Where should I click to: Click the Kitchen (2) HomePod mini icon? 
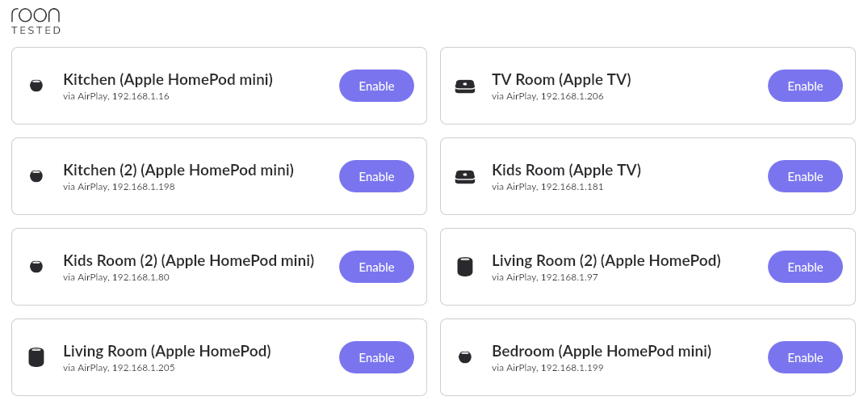(x=36, y=176)
